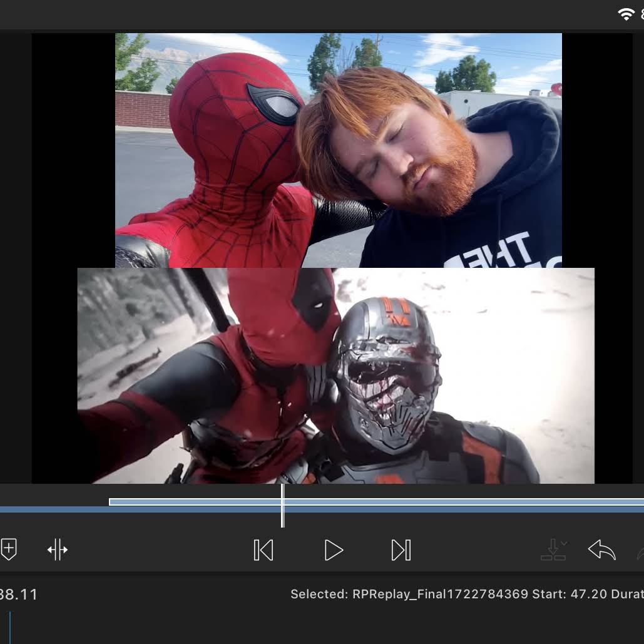Select the Spider-Man selfie video preview
This screenshot has height=644, width=644.
coord(339,150)
